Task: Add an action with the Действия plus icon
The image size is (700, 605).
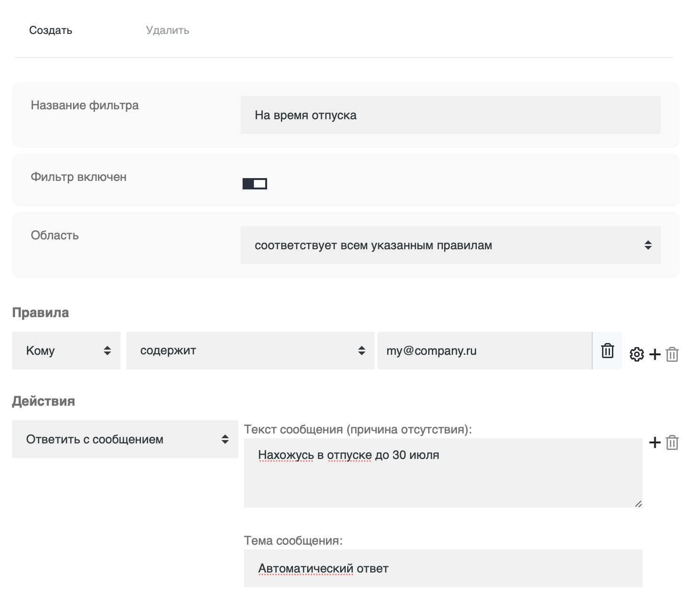Action: [655, 442]
